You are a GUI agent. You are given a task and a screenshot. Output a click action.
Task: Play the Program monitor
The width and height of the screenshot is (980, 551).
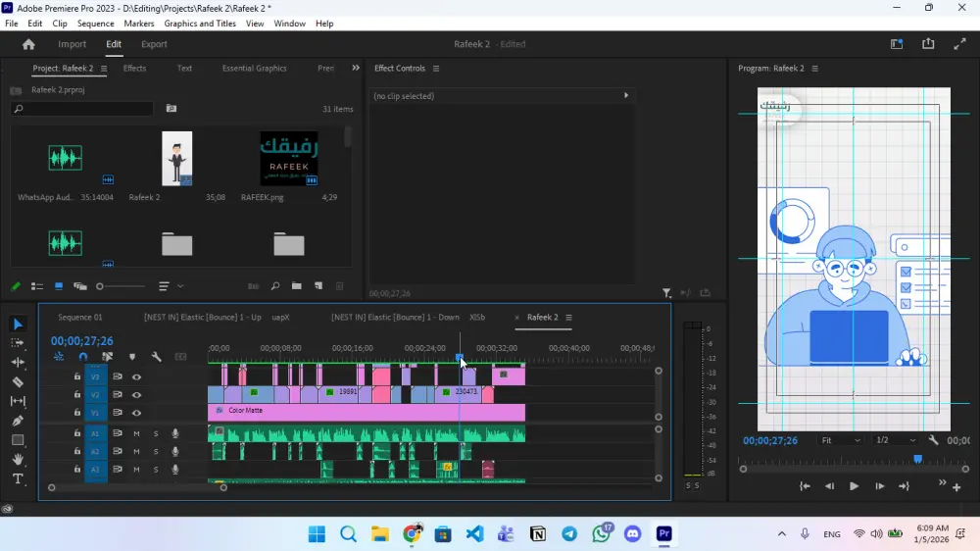tap(854, 486)
